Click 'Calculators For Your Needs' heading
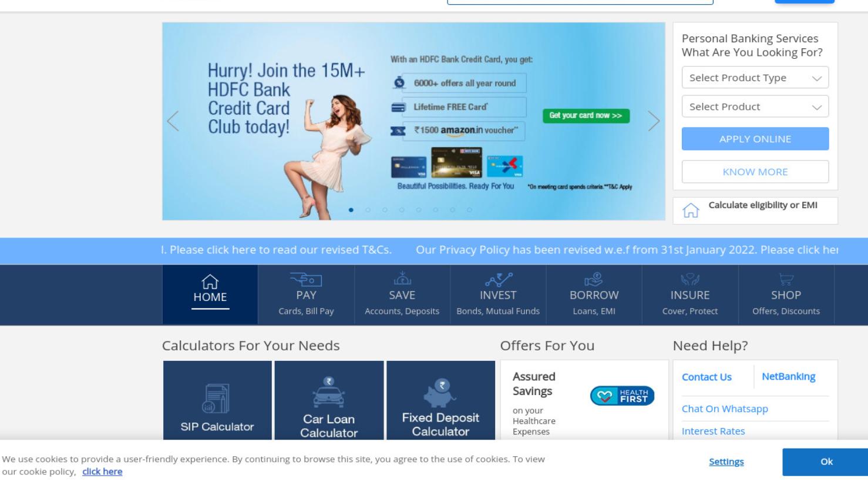The height and width of the screenshot is (492, 868). pyautogui.click(x=251, y=346)
